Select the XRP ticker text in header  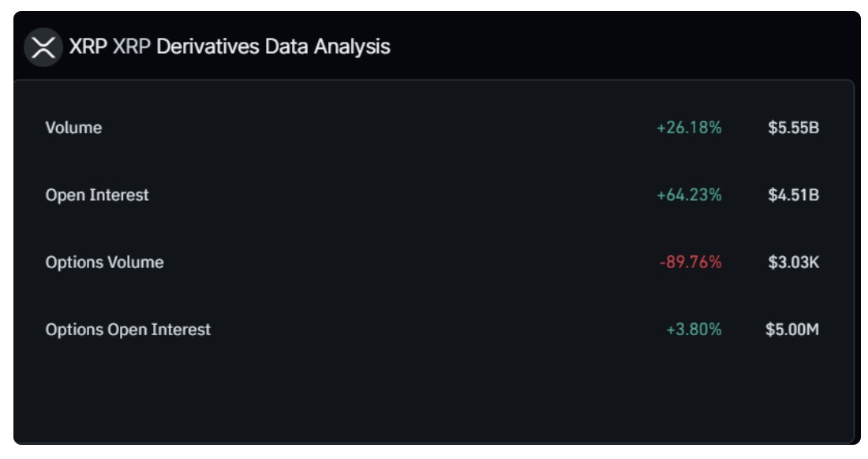88,47
